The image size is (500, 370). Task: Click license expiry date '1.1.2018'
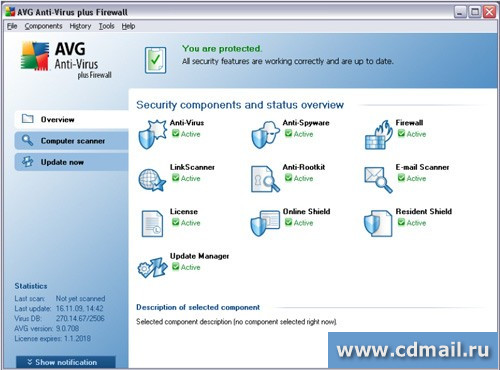[x=77, y=338]
